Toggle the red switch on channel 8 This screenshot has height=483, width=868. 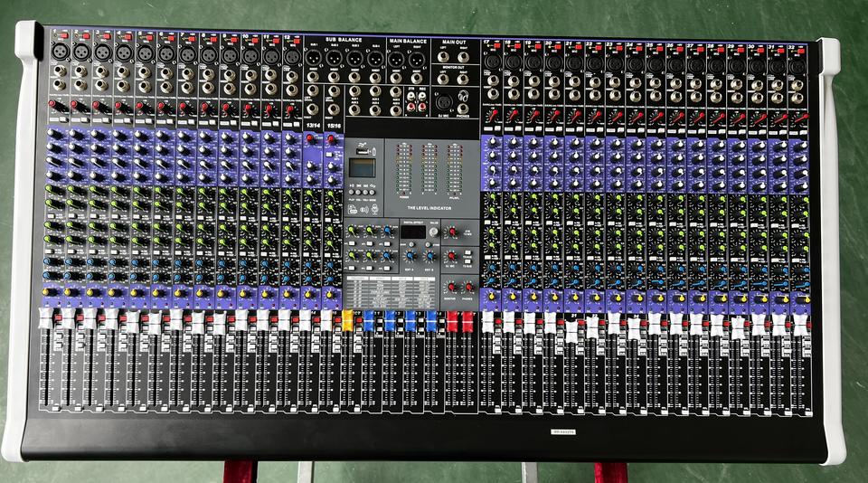(x=213, y=39)
